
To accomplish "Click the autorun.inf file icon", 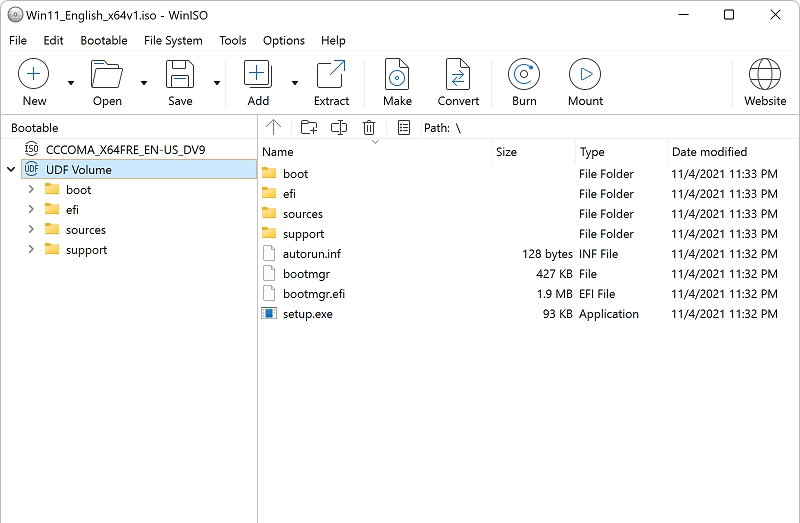I will pos(269,253).
